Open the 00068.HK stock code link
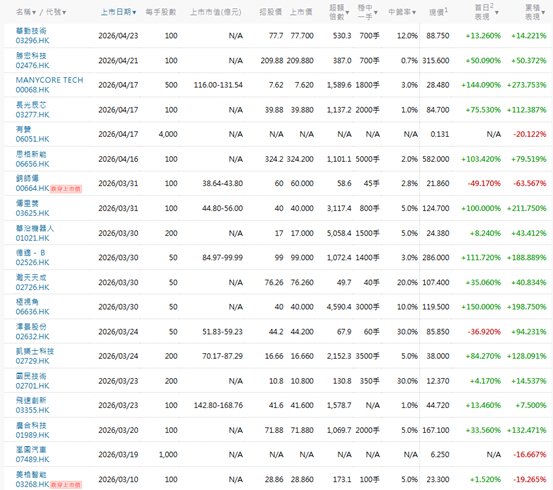553x490 pixels. 32,90
